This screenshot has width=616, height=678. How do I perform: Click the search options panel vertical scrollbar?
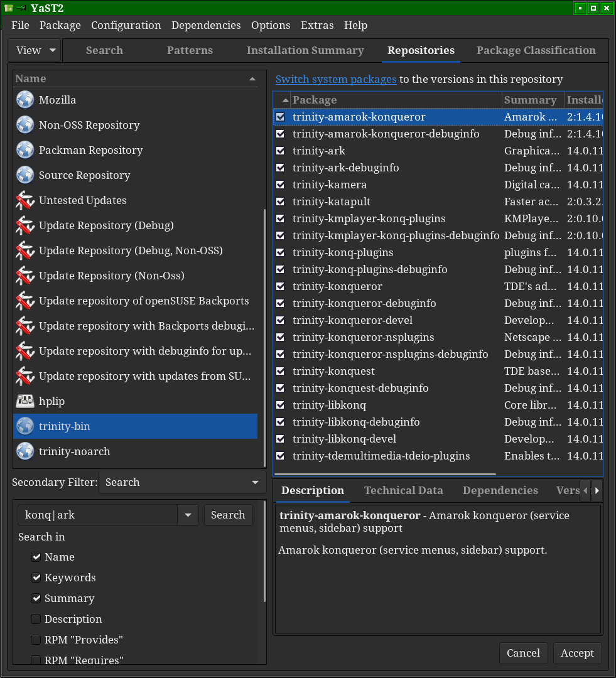pyautogui.click(x=265, y=552)
